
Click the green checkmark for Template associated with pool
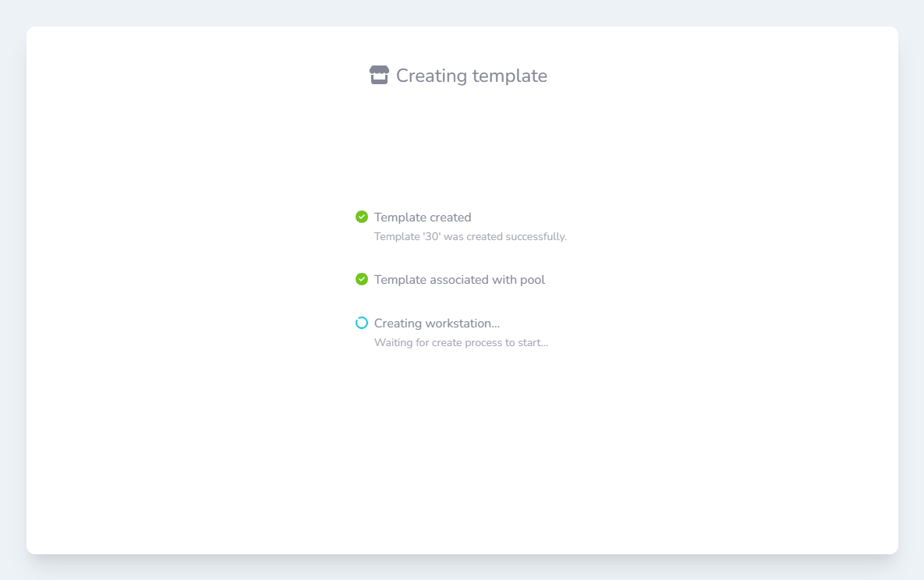[362, 279]
